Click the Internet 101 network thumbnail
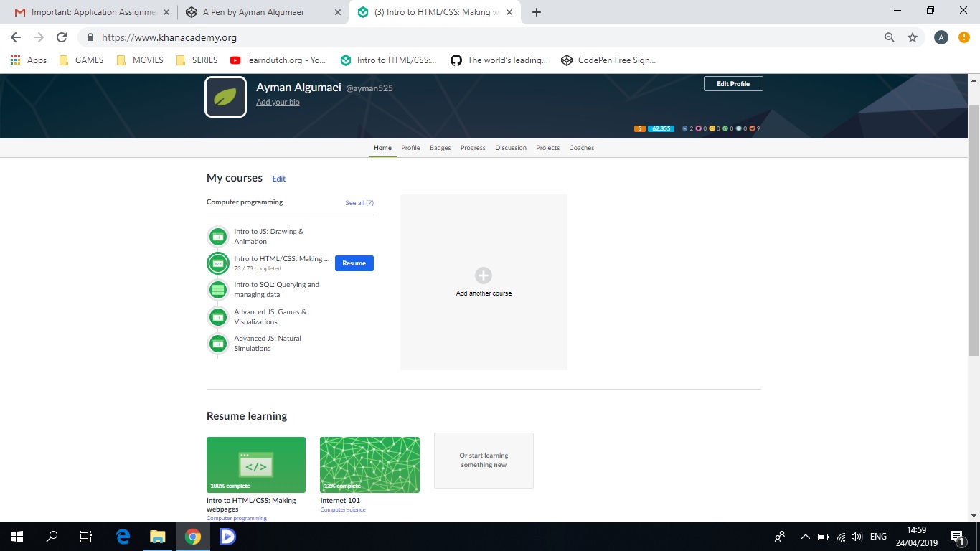The image size is (980, 551). coord(369,465)
